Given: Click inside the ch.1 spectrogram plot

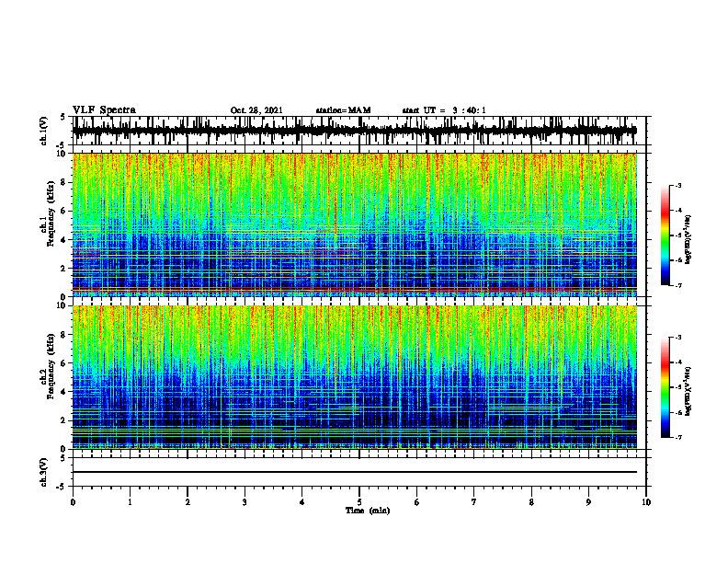Looking at the screenshot, I should tap(354, 224).
